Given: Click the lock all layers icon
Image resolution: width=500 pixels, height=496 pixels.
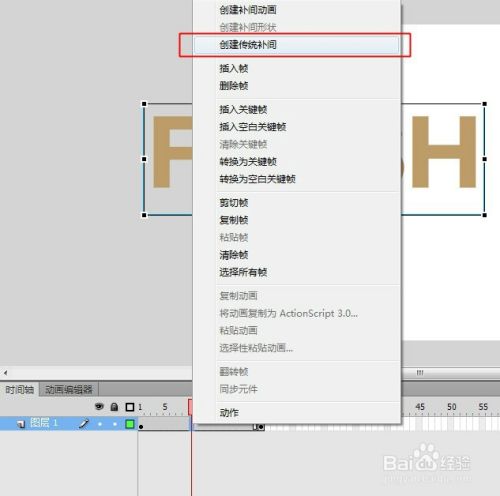Looking at the screenshot, I should coord(114,407).
